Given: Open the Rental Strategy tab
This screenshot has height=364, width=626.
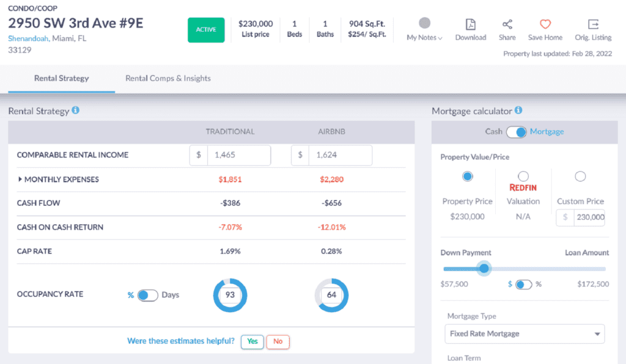Looking at the screenshot, I should pyautogui.click(x=61, y=78).
